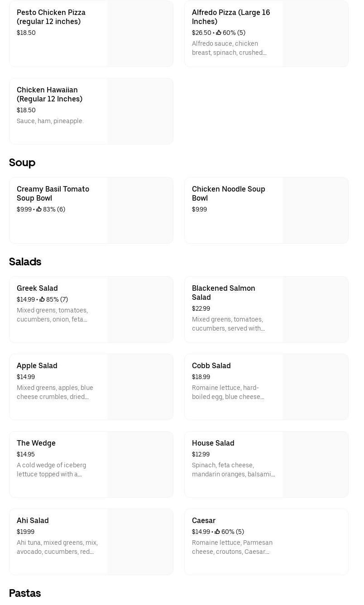Open the Ahi Salad item name
The height and width of the screenshot is (605, 364).
[33, 520]
